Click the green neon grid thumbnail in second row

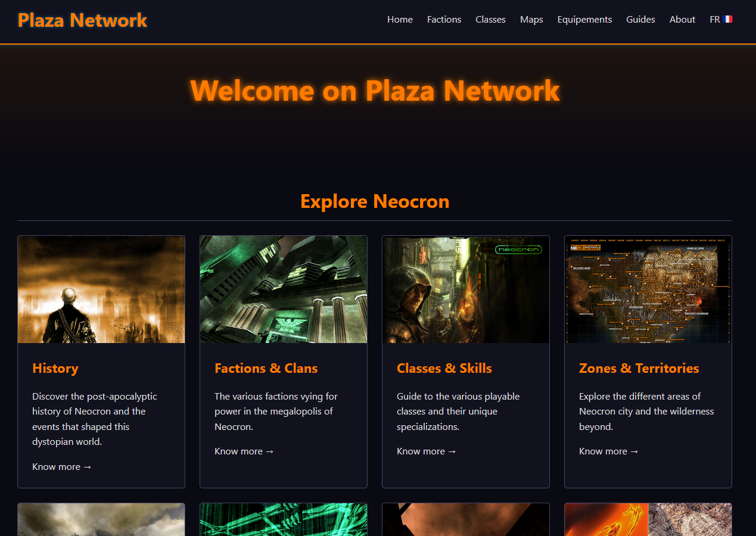(284, 519)
